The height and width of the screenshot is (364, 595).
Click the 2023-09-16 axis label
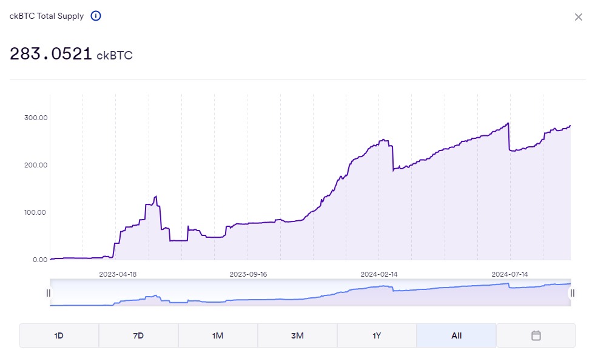click(249, 274)
